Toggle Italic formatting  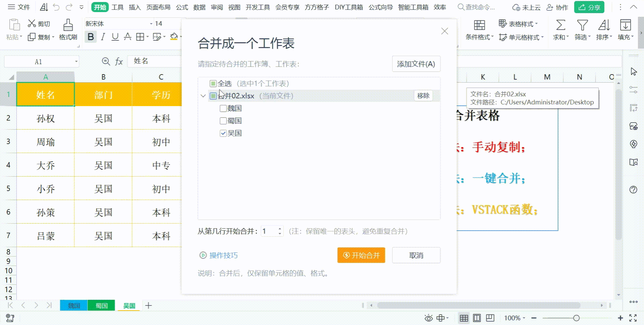[103, 37]
